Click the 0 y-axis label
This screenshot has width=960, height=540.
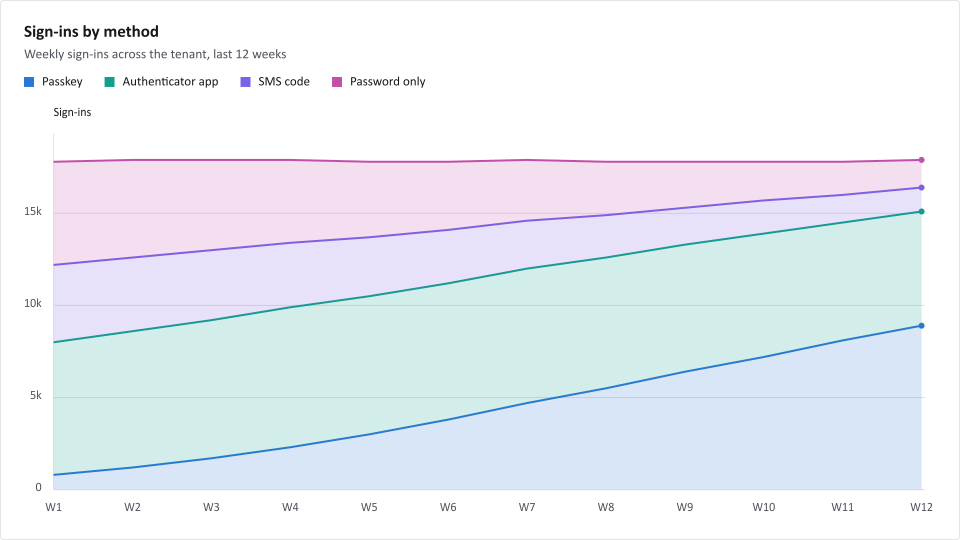tap(39, 487)
